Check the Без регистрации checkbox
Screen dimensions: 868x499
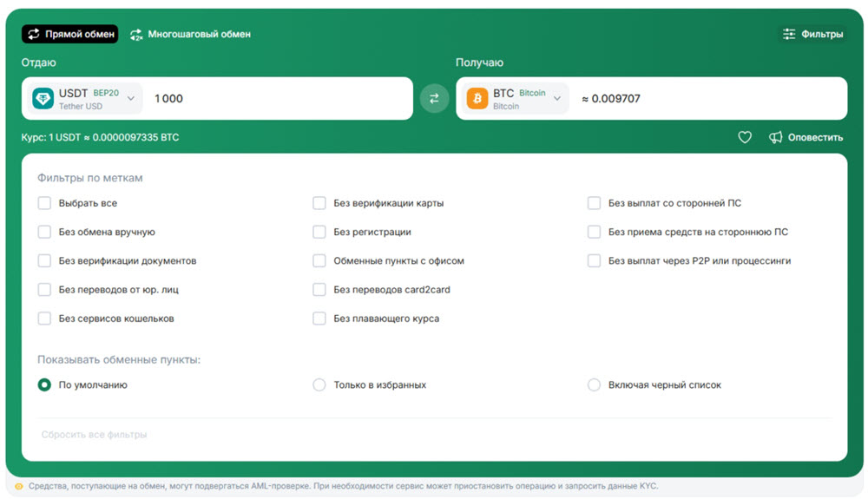click(x=319, y=232)
